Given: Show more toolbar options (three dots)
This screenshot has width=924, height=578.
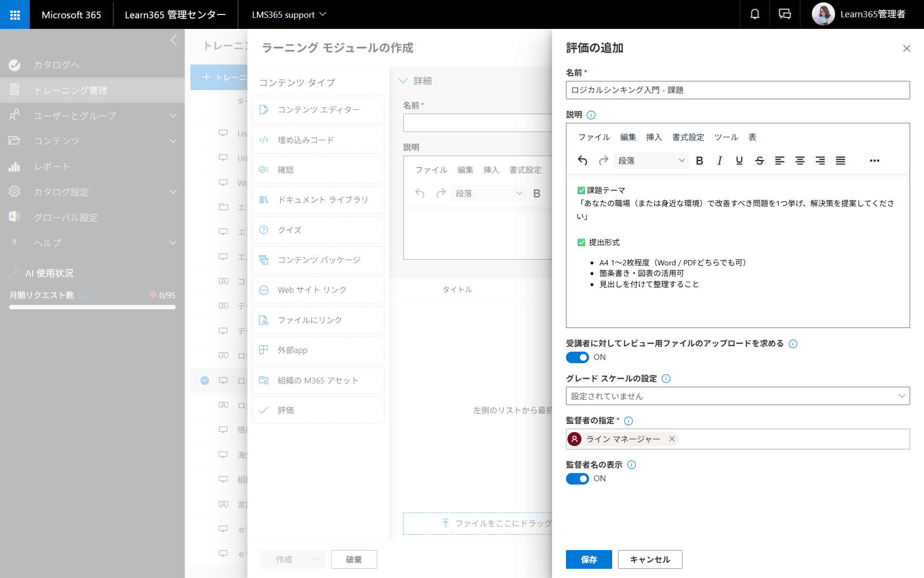Looking at the screenshot, I should 874,160.
